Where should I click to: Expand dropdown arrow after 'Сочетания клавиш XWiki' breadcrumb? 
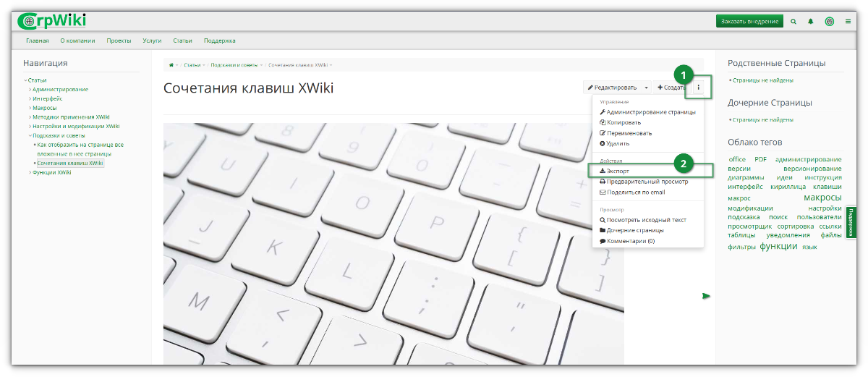(331, 66)
